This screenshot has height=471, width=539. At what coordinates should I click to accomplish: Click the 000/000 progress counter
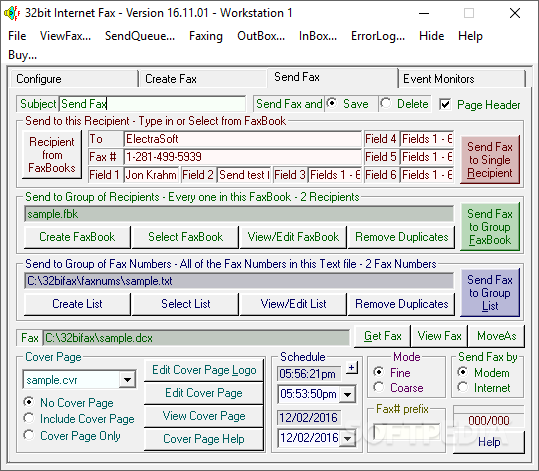point(489,420)
